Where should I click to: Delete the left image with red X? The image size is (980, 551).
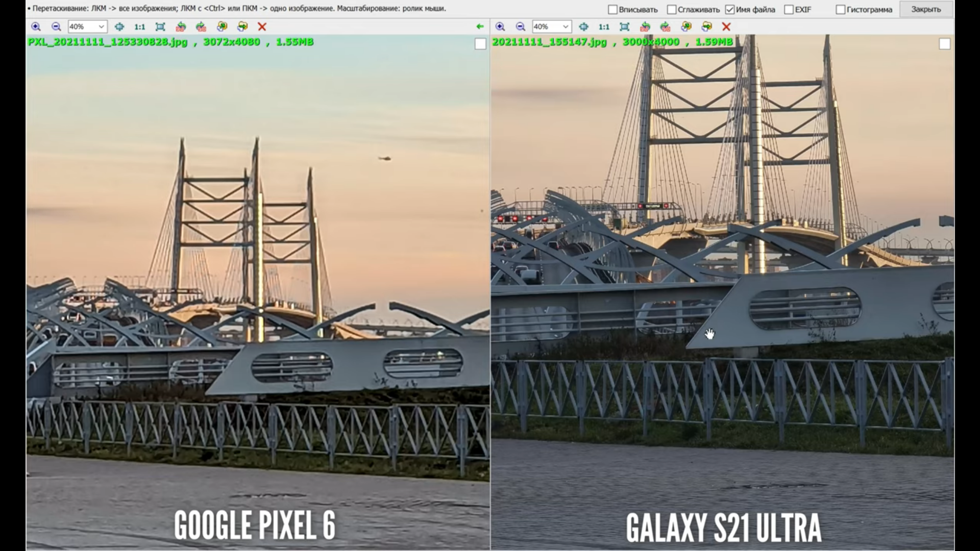point(262,27)
